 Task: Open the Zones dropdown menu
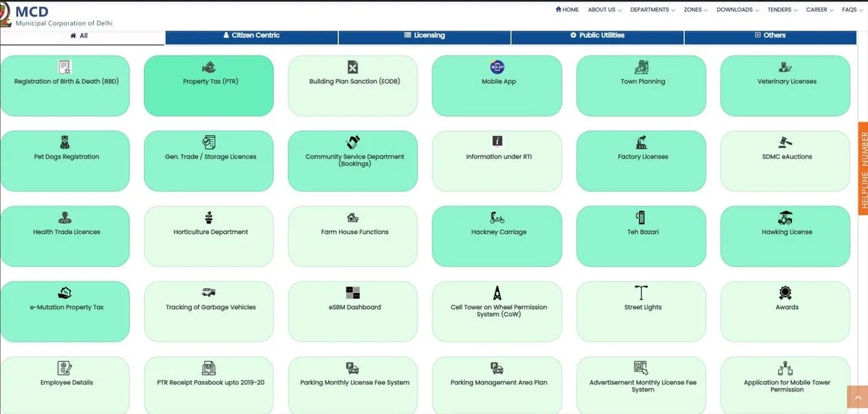[696, 10]
